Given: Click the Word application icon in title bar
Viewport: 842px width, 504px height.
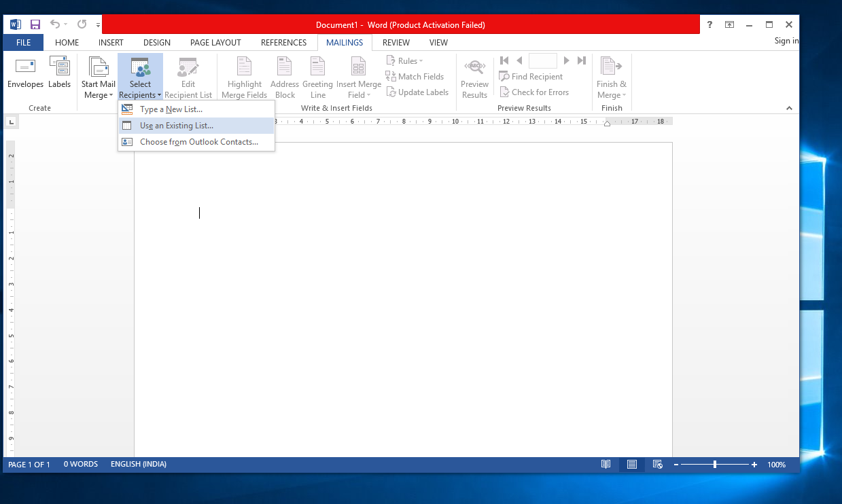Looking at the screenshot, I should tap(16, 24).
